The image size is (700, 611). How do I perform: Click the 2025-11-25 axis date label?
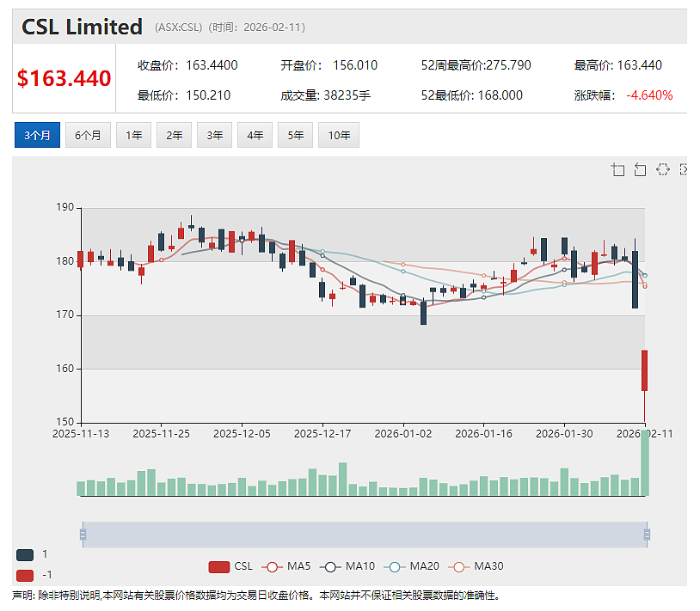click(x=161, y=434)
